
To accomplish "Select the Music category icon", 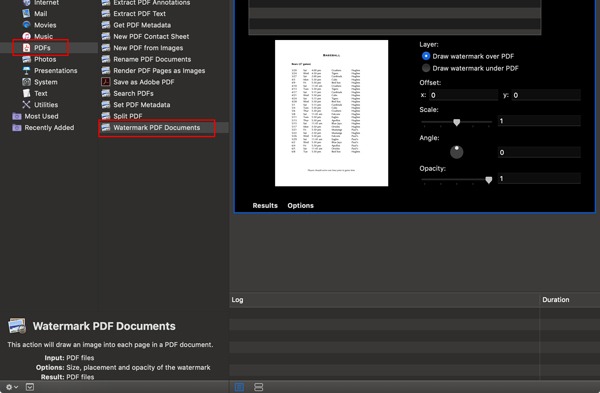I will click(26, 36).
